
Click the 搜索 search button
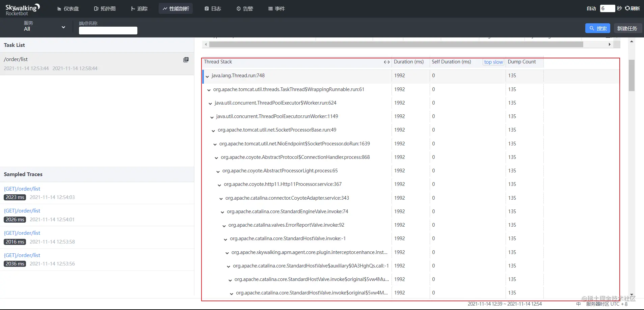click(x=597, y=28)
